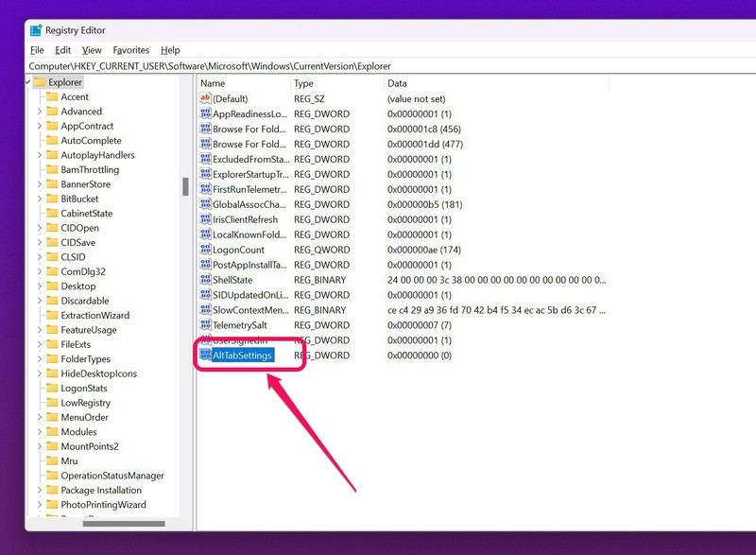The image size is (756, 555).
Task: Click the Advanced folder icon
Action: (x=52, y=112)
